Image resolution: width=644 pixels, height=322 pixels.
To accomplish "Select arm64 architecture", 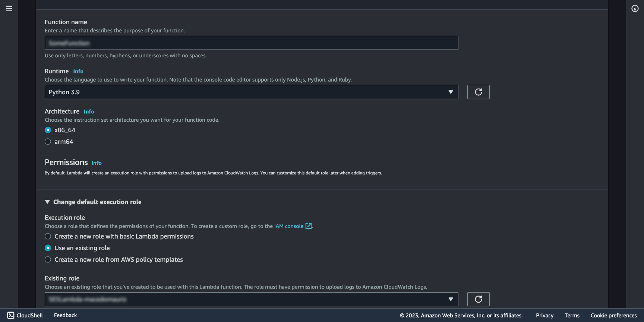I will (48, 141).
